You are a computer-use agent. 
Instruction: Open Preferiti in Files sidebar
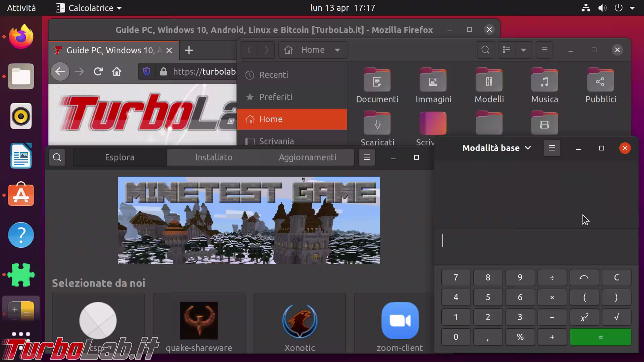click(x=292, y=97)
